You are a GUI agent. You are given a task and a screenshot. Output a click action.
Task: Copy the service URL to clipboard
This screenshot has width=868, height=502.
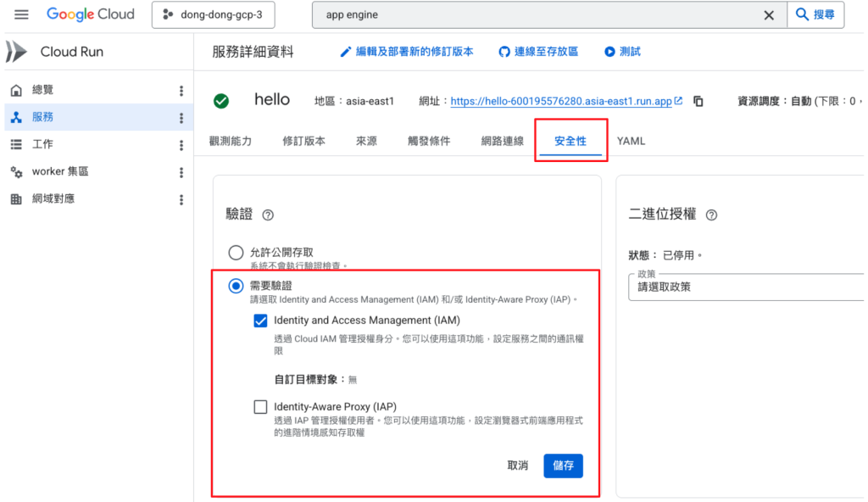(698, 102)
